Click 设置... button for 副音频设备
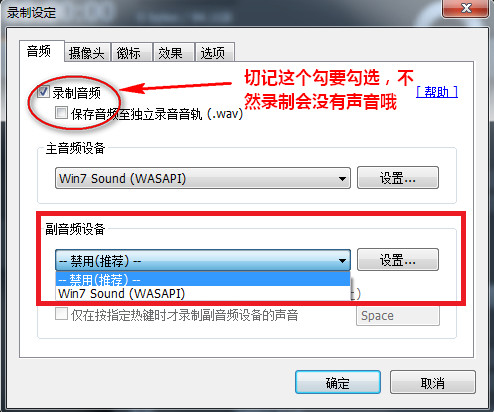 click(398, 260)
